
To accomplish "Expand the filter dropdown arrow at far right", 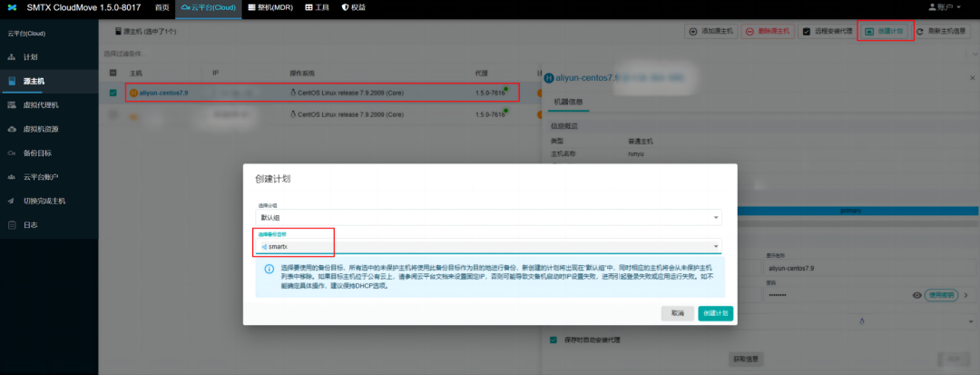I will pos(975,54).
